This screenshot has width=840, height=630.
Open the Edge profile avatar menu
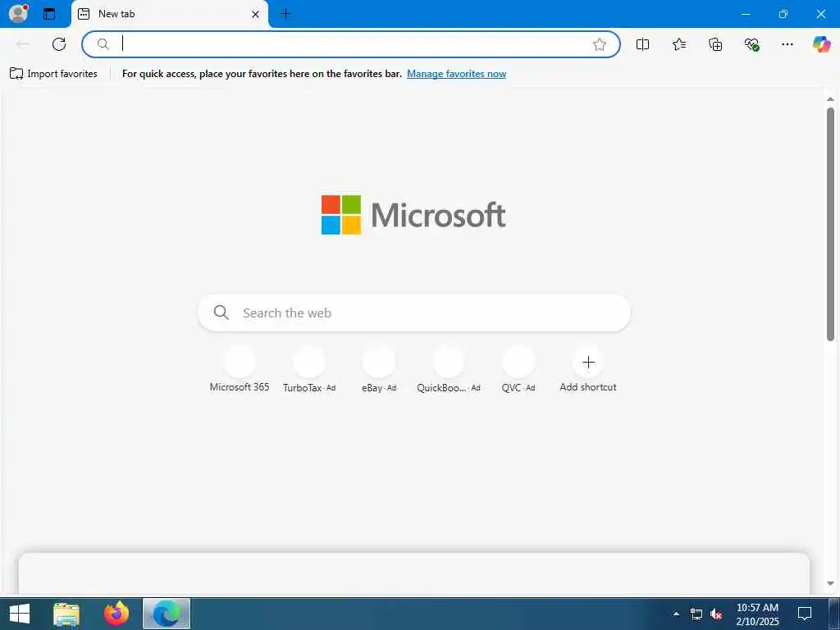pos(18,13)
